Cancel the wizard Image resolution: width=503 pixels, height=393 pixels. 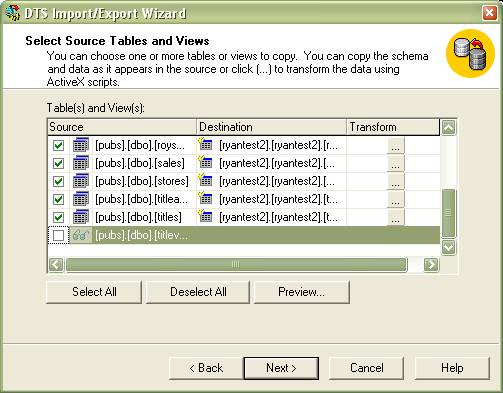(x=366, y=368)
